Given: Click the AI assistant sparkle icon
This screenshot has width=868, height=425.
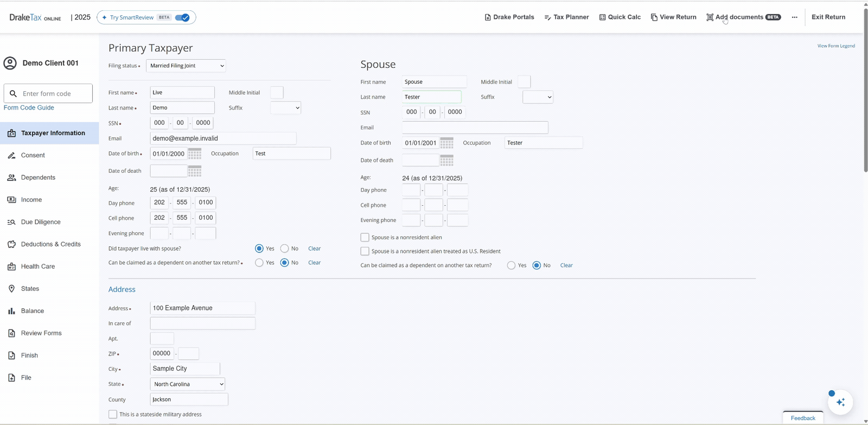Looking at the screenshot, I should 840,402.
